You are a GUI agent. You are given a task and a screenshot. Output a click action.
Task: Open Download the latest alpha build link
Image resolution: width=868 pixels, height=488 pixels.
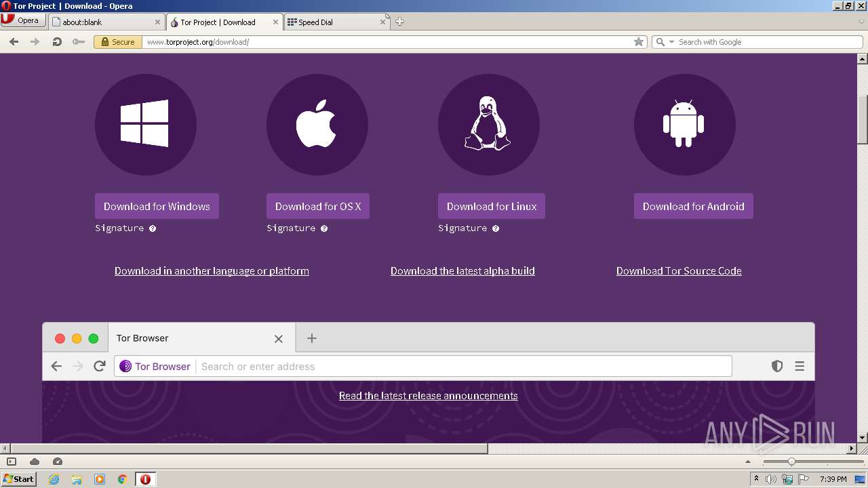click(x=462, y=271)
